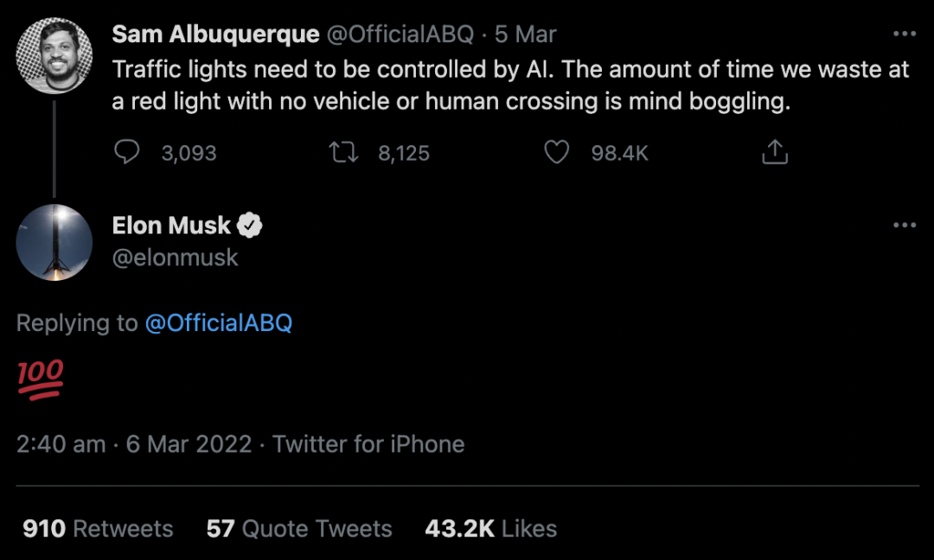Click the Sam Albuquerque display name
The width and height of the screenshot is (934, 560).
[214, 34]
